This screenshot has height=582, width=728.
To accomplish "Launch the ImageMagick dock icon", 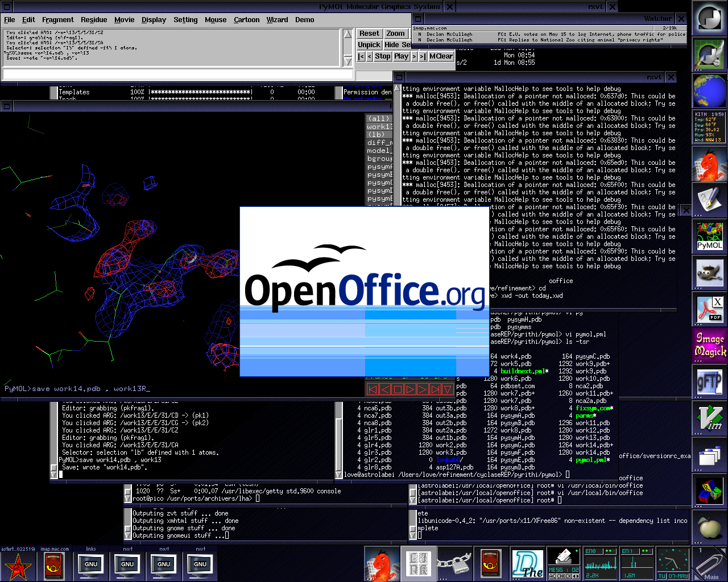I will click(710, 346).
